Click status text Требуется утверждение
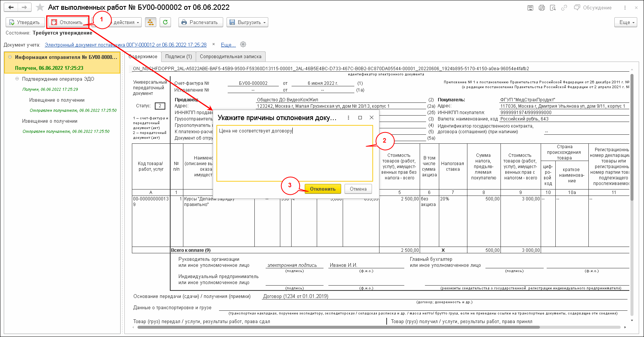644x337 pixels. (62, 33)
